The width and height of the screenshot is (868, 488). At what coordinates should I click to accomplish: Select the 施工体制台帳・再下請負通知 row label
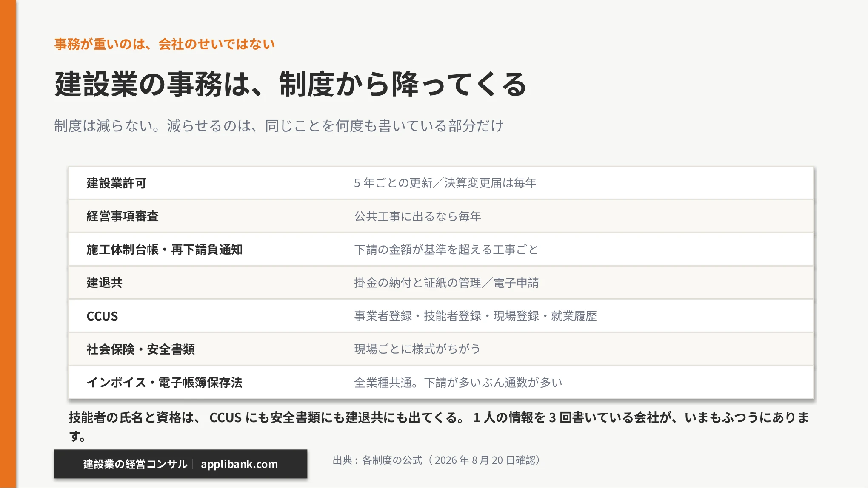point(165,250)
